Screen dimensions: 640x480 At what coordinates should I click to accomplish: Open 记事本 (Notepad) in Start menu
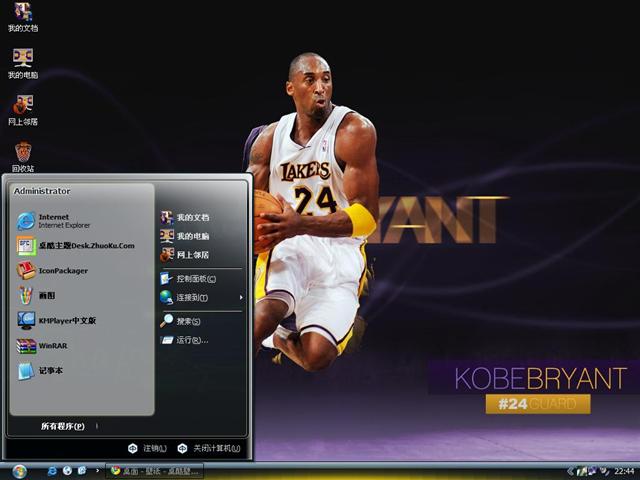click(50, 371)
